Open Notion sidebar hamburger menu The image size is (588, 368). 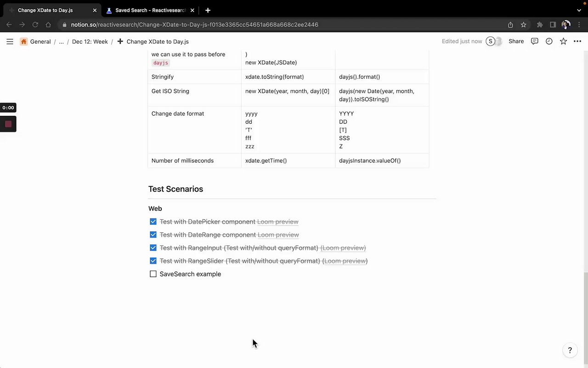[10, 41]
